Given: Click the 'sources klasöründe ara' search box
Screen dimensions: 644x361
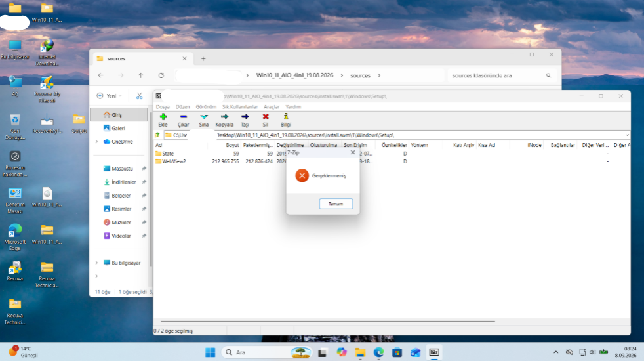Looking at the screenshot, I should pos(501,75).
